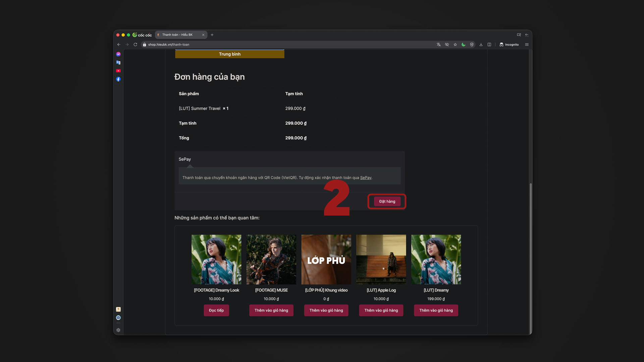Open the browser hamburger main menu
The height and width of the screenshot is (362, 644).
coord(527,45)
